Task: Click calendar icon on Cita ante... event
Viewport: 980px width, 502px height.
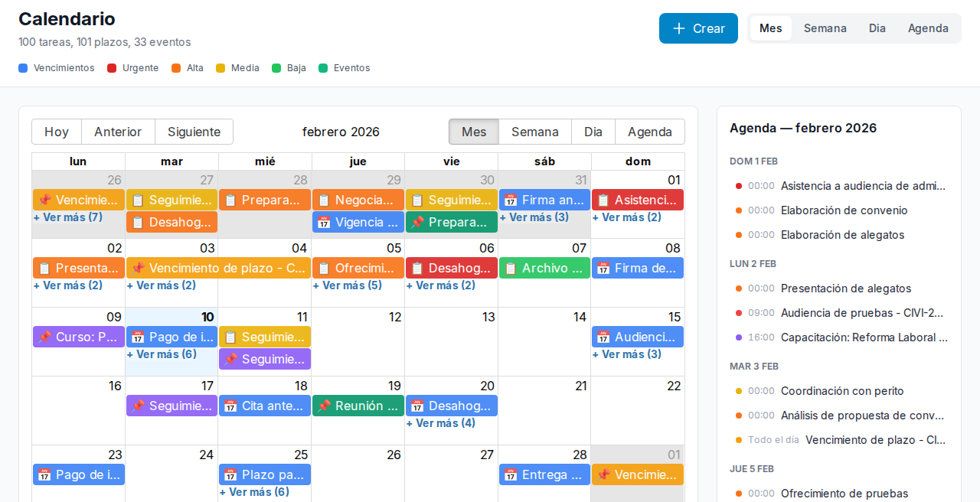Action: (x=230, y=406)
